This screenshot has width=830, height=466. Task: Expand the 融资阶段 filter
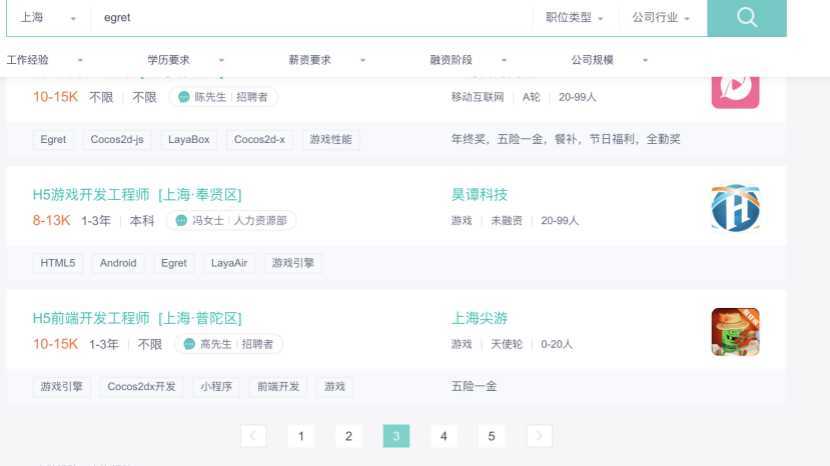(468, 60)
